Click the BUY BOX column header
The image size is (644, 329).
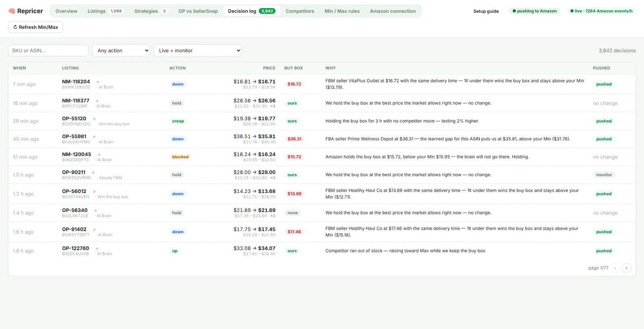point(293,68)
